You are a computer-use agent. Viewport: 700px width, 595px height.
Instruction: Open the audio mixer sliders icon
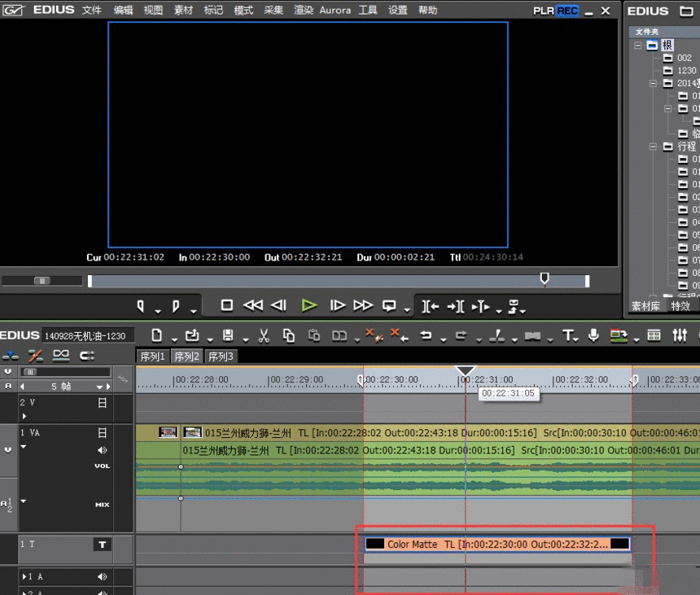point(680,335)
